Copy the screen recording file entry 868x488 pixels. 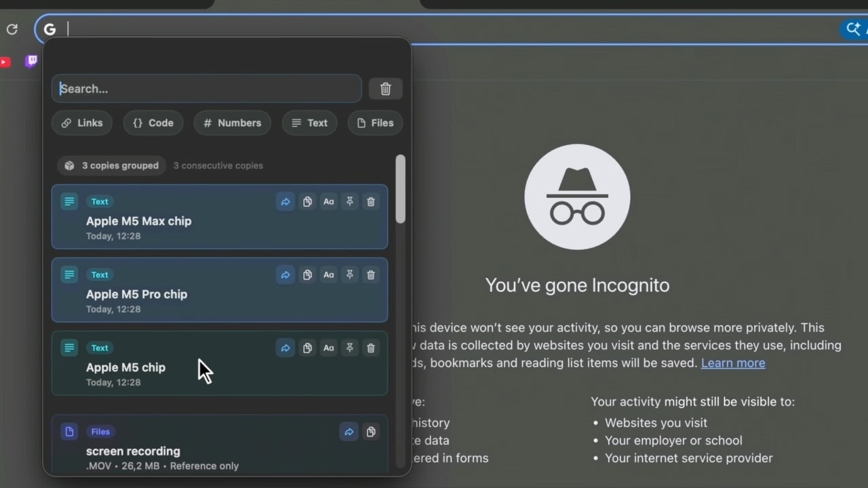point(371,432)
